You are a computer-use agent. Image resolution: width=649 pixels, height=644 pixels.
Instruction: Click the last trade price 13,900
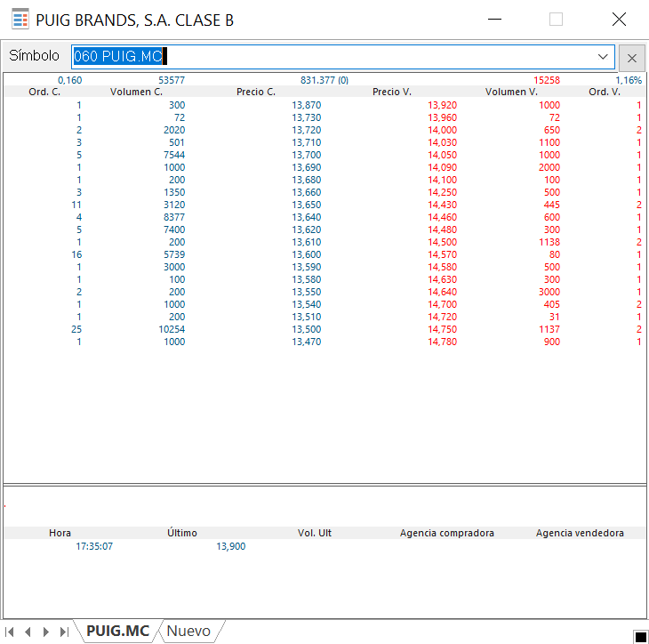click(x=230, y=546)
